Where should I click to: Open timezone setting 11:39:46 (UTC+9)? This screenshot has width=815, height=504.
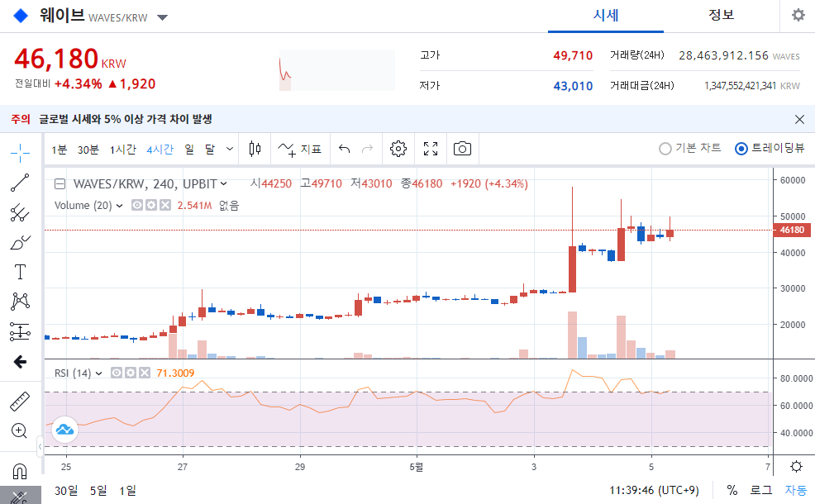click(654, 491)
